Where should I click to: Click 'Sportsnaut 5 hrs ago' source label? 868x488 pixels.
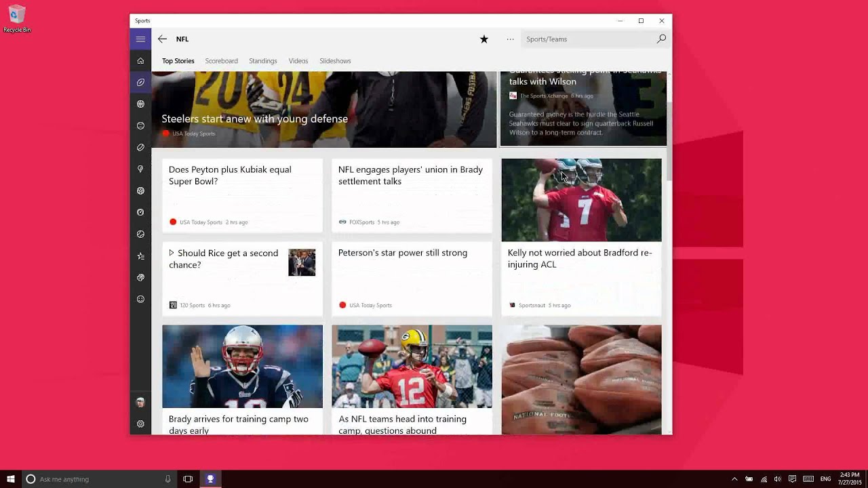(x=540, y=305)
